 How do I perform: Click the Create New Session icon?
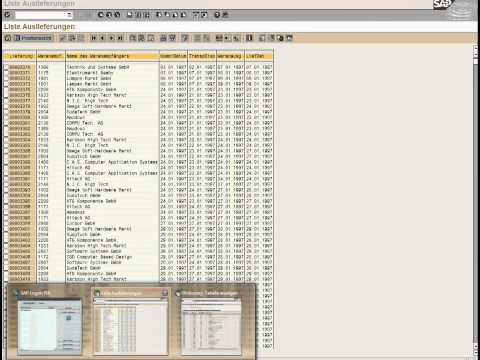point(196,15)
